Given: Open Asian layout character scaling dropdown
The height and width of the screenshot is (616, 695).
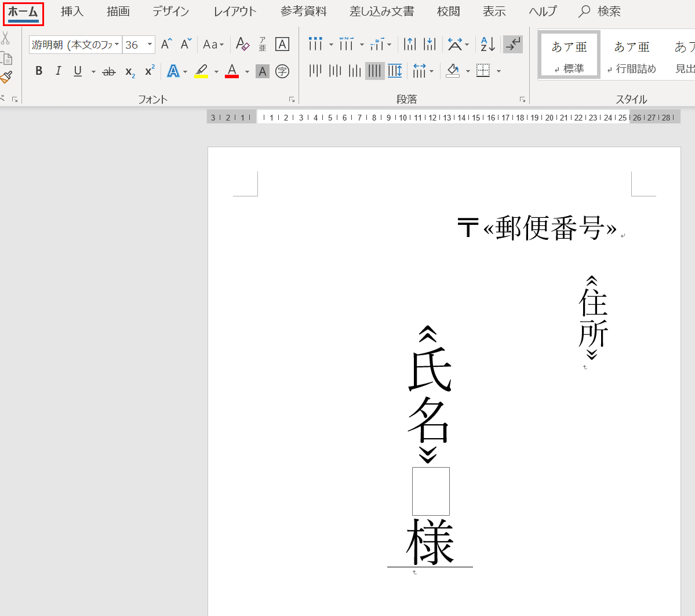Looking at the screenshot, I should pos(458,44).
